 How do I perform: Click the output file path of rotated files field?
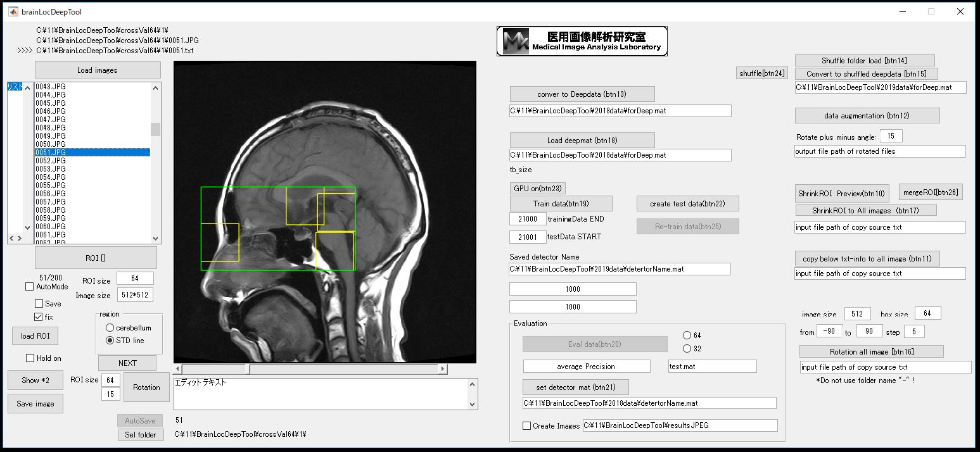[x=881, y=151]
